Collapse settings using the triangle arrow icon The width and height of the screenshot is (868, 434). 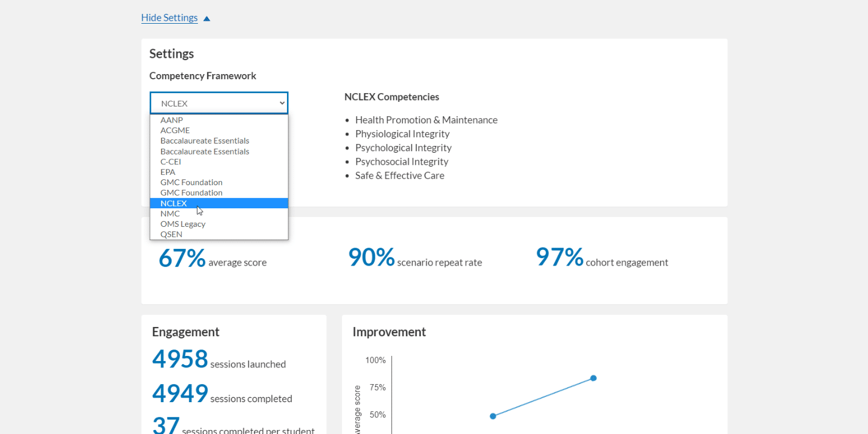click(x=207, y=19)
